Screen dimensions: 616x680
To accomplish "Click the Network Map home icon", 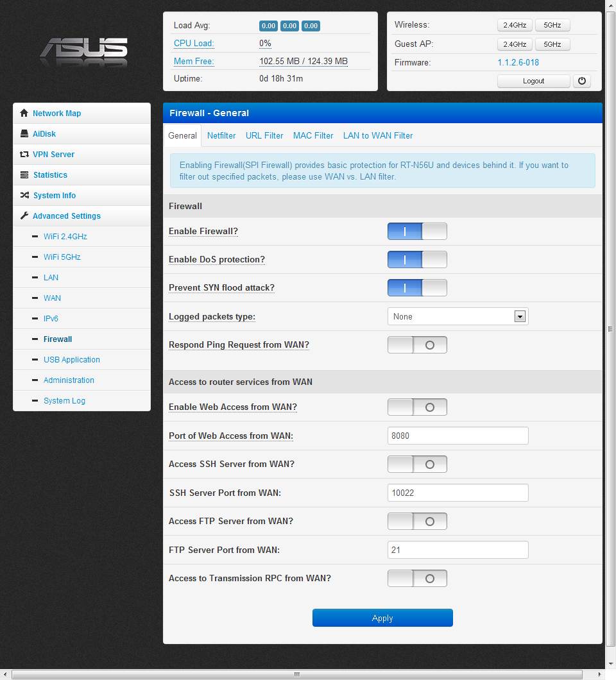I will [x=24, y=114].
